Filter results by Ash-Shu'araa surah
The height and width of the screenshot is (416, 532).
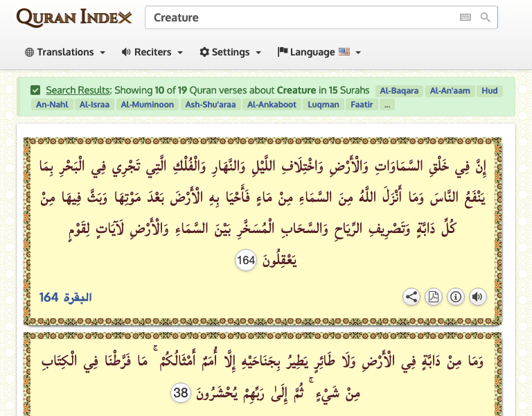tap(211, 105)
